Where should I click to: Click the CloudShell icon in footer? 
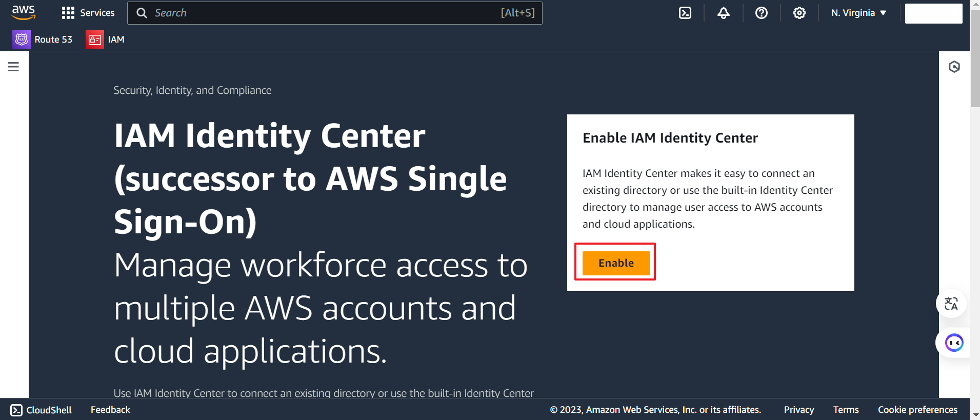click(16, 410)
